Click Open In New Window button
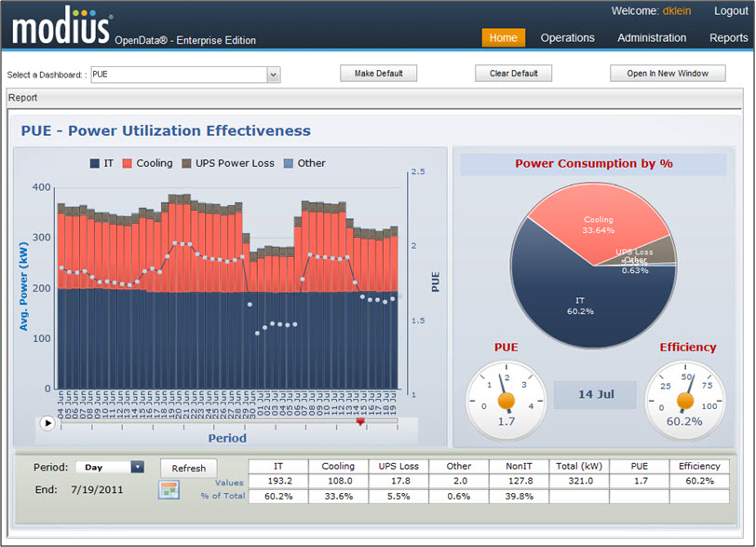 pyautogui.click(x=668, y=74)
